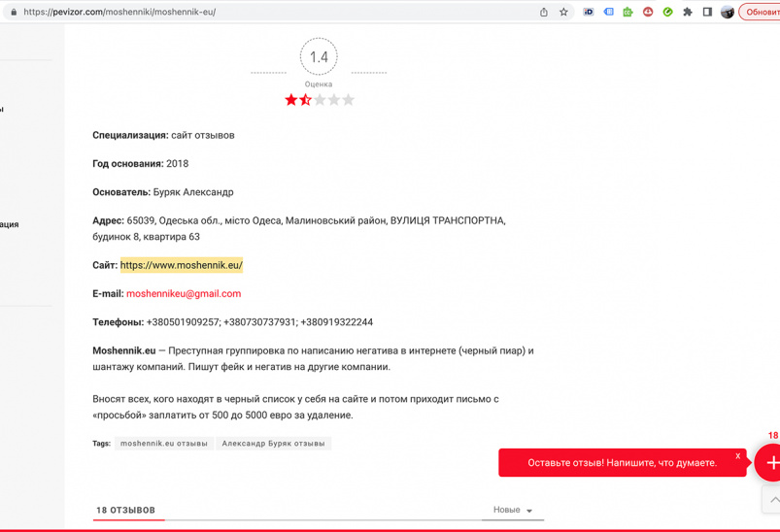The height and width of the screenshot is (532, 780).
Task: Click the phone number +380501909257
Action: [x=183, y=322]
